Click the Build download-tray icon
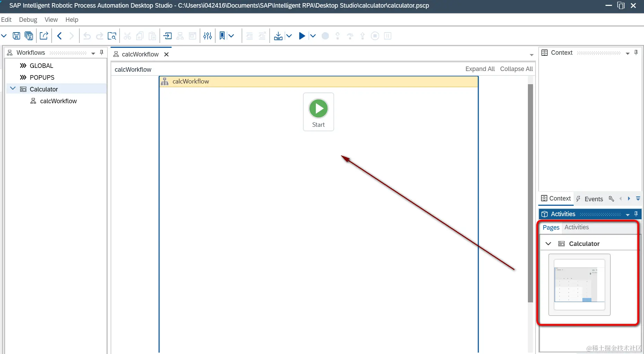 278,36
